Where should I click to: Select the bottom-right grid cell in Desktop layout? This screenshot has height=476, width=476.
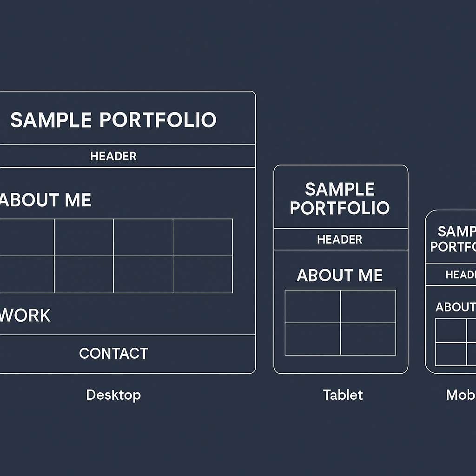[203, 274]
